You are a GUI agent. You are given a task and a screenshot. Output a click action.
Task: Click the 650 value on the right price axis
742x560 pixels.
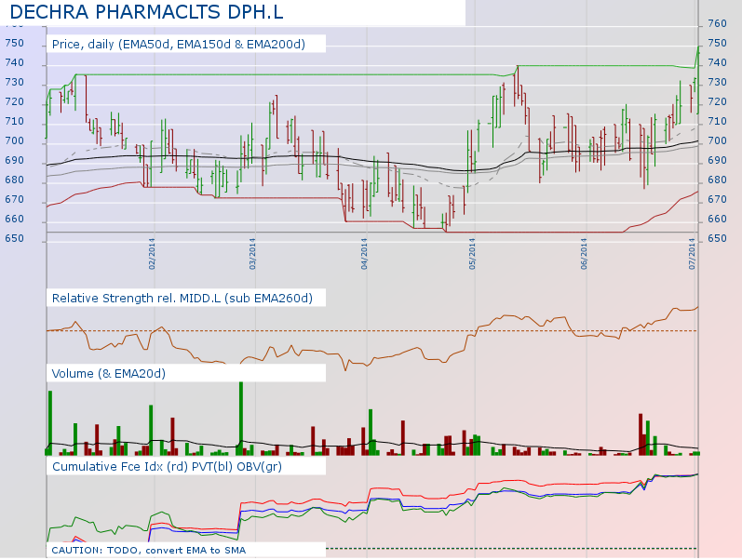coord(717,239)
